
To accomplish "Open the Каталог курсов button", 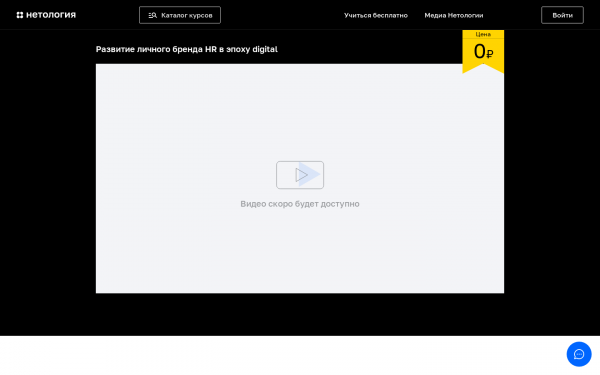I will pyautogui.click(x=180, y=15).
